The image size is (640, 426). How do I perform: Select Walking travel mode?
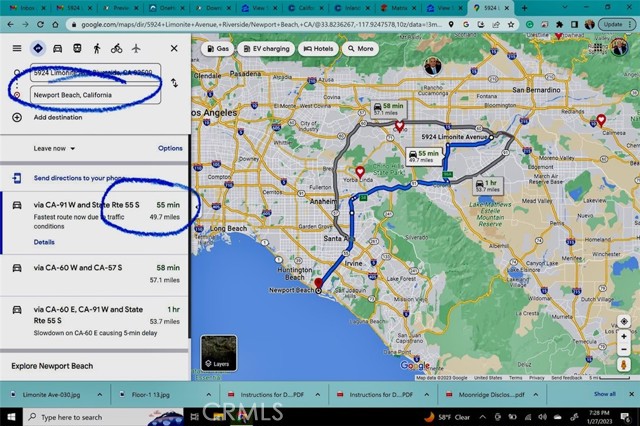(97, 48)
